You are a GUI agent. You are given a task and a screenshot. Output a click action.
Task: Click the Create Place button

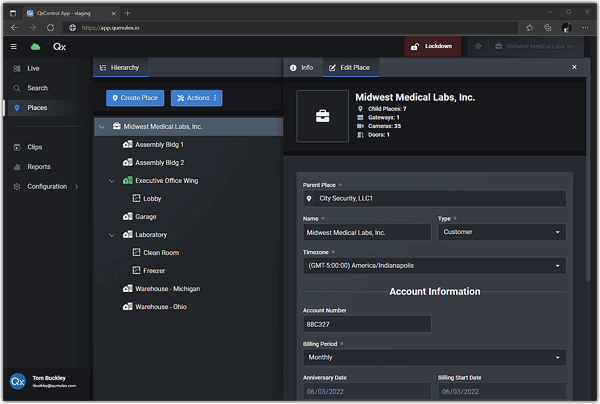pos(135,98)
